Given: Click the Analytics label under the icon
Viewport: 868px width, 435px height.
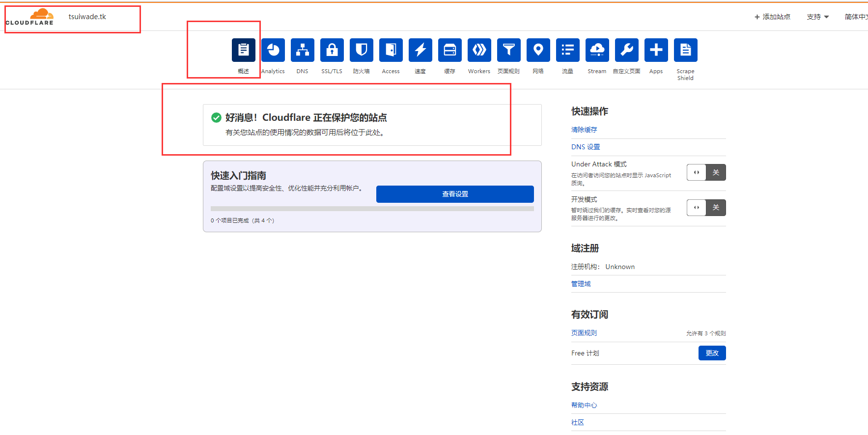Looking at the screenshot, I should (273, 71).
